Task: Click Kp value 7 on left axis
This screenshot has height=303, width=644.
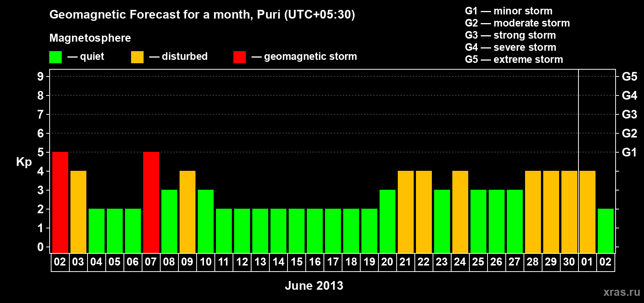Action: (41, 114)
